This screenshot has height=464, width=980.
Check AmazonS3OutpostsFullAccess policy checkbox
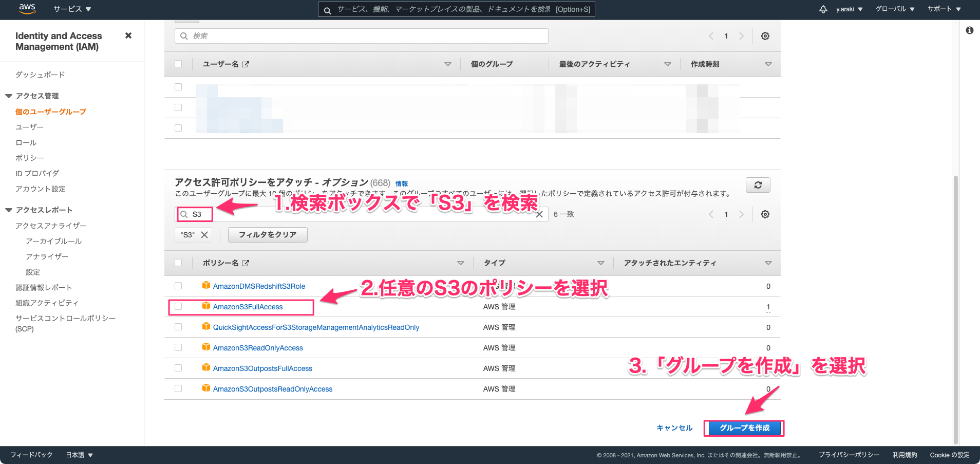click(178, 368)
